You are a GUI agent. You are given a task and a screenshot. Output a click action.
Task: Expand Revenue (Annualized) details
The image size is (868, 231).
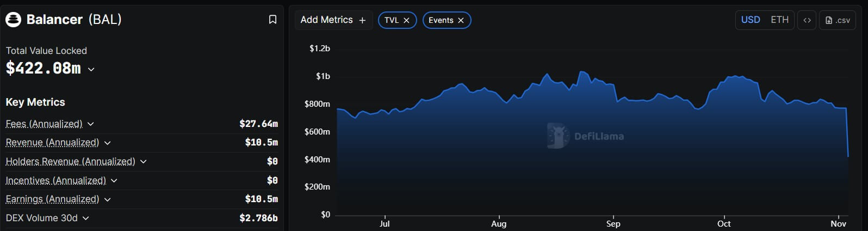point(107,143)
